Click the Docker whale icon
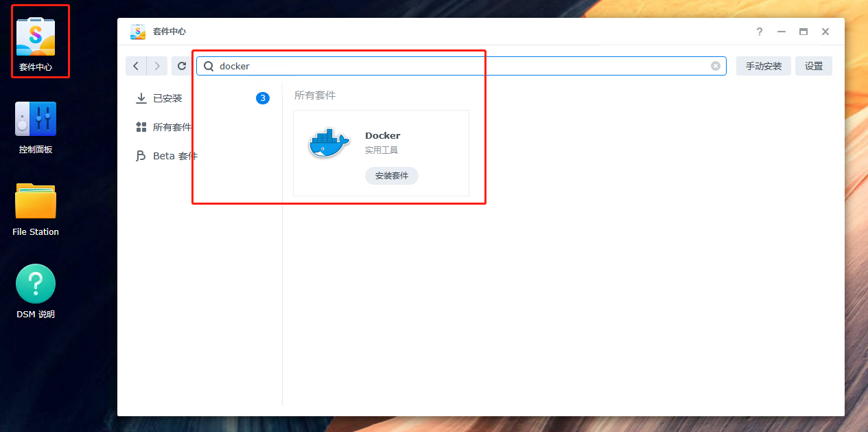 pyautogui.click(x=329, y=143)
